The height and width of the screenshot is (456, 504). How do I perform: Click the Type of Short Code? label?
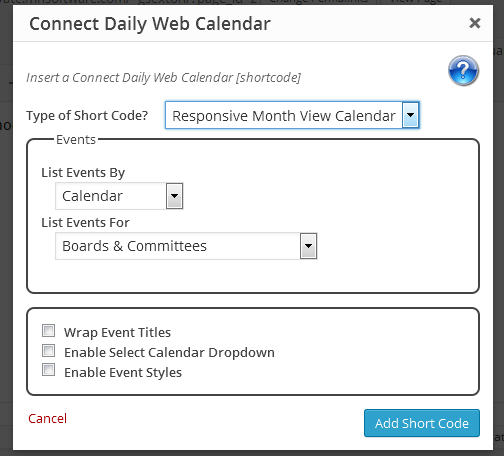87,116
